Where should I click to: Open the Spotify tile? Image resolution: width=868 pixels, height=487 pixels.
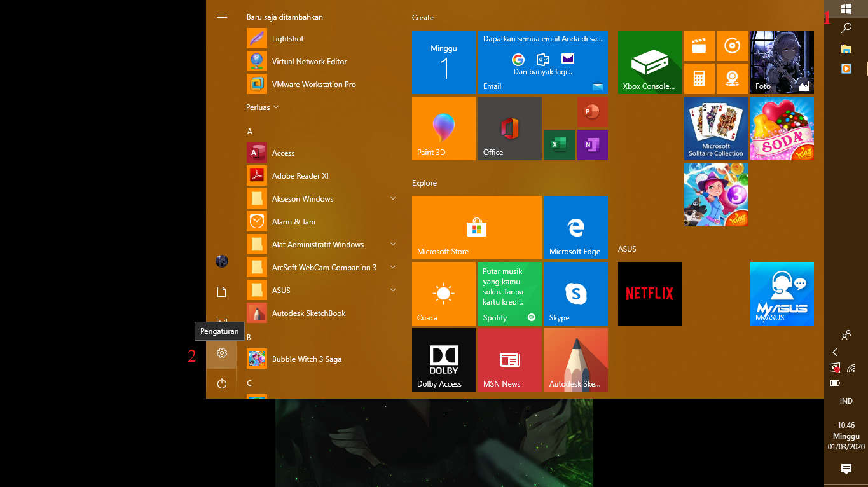[510, 294]
